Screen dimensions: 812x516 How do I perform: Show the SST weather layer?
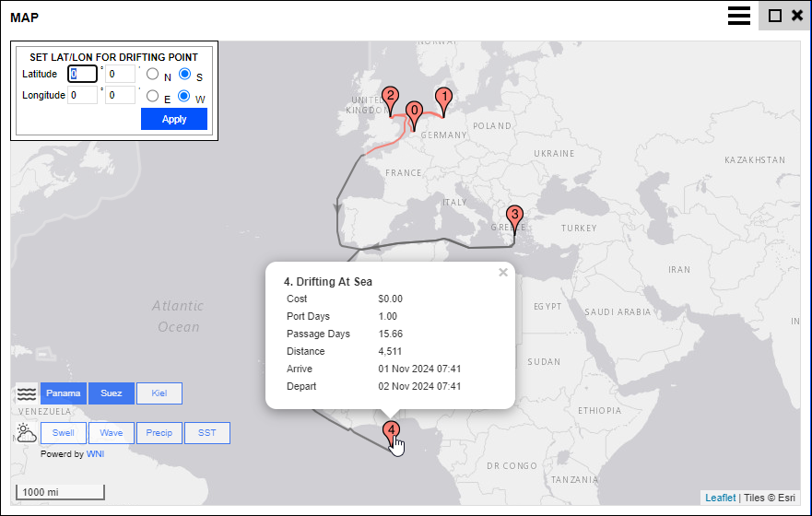tap(207, 433)
